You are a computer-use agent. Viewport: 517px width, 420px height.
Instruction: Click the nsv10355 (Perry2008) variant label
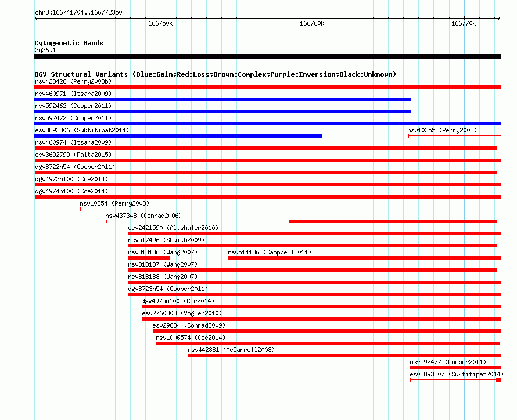[x=442, y=130]
